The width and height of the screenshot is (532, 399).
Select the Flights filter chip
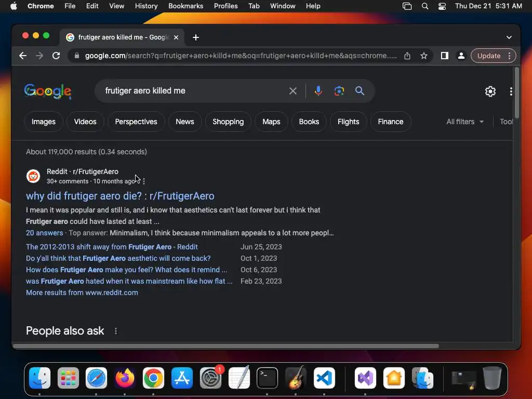(349, 122)
